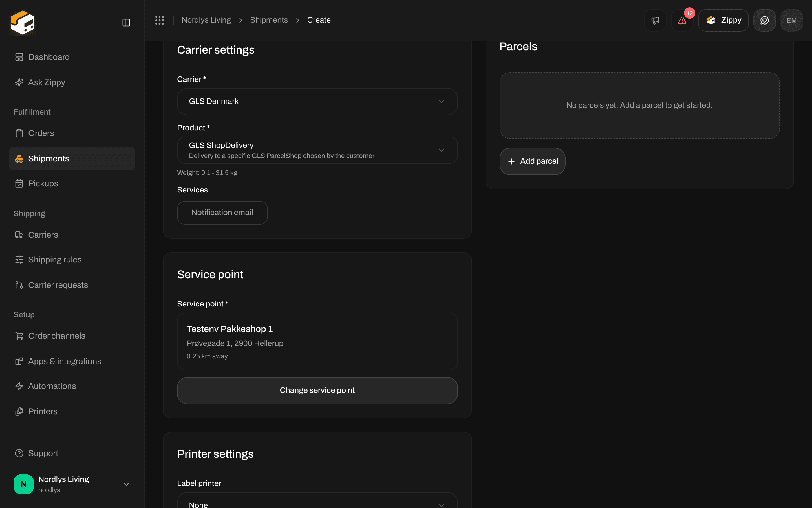Screen dimensions: 812x508
Task: Open the alerts warning icon with badge
Action: point(682,20)
